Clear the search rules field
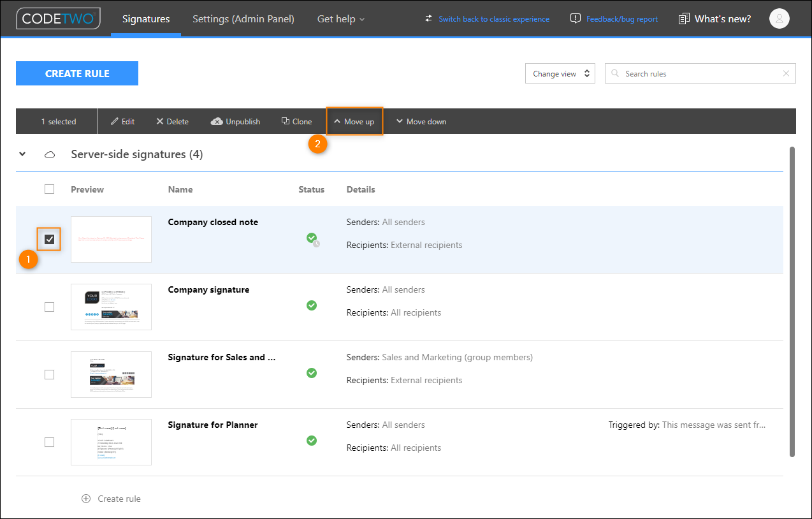This screenshot has height=519, width=812. (x=786, y=73)
